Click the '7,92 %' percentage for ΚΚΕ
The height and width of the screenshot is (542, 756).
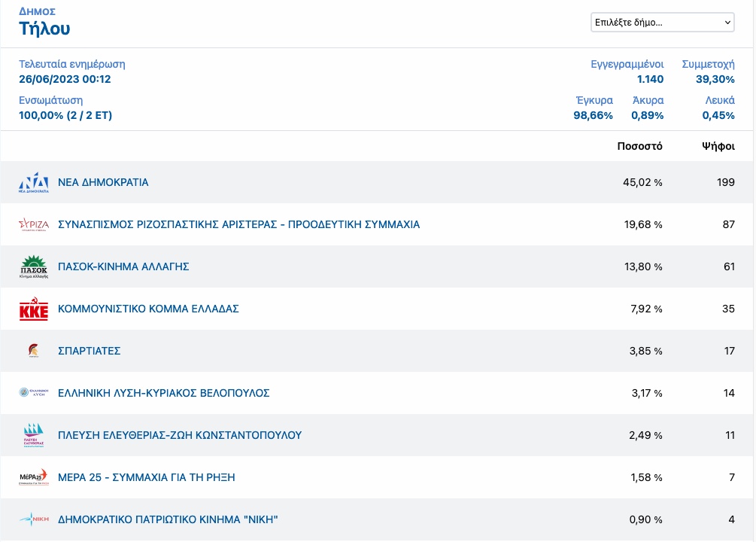click(647, 309)
